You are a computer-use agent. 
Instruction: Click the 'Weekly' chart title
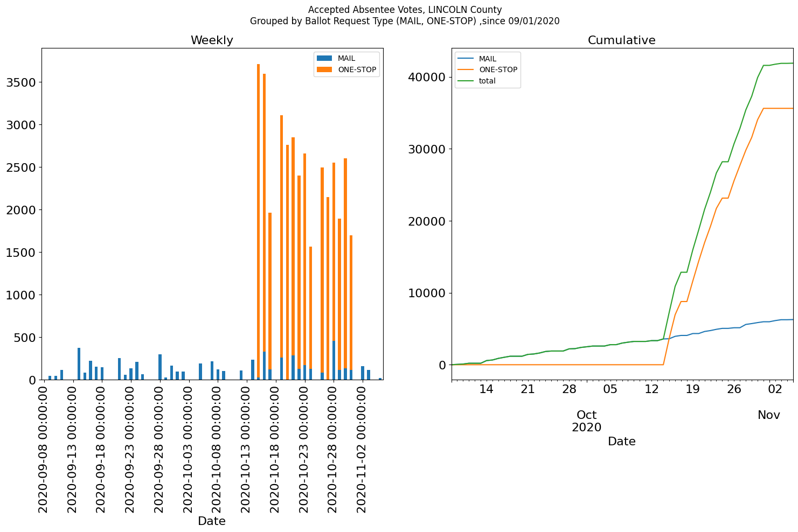click(212, 40)
